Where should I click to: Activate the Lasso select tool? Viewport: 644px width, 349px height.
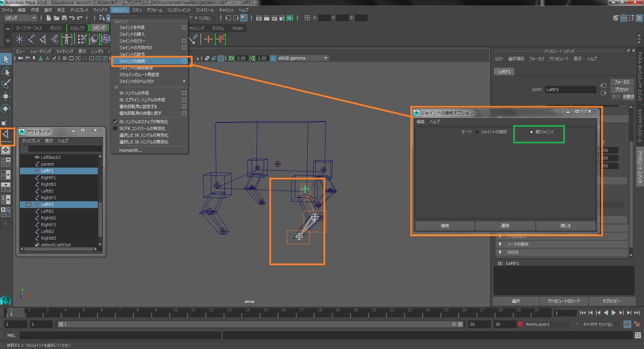click(x=6, y=71)
